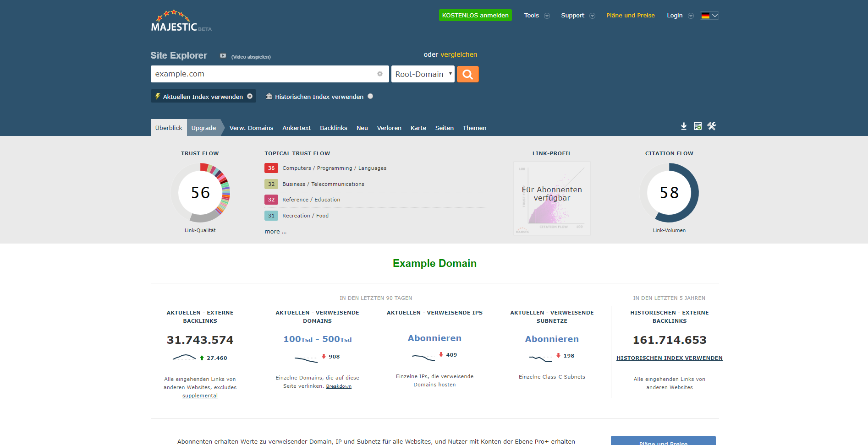Click the blue Pläne und Preise button at bottom
The width and height of the screenshot is (868, 445).
coord(663,440)
